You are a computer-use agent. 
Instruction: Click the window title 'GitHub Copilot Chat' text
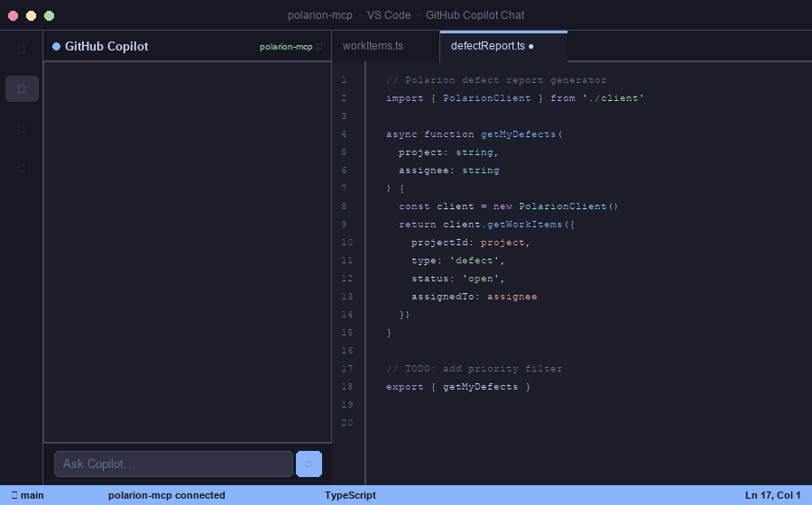pyautogui.click(x=475, y=15)
